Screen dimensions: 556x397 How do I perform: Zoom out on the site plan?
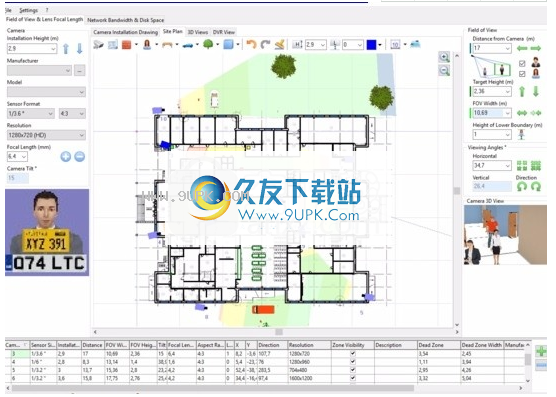click(x=444, y=70)
